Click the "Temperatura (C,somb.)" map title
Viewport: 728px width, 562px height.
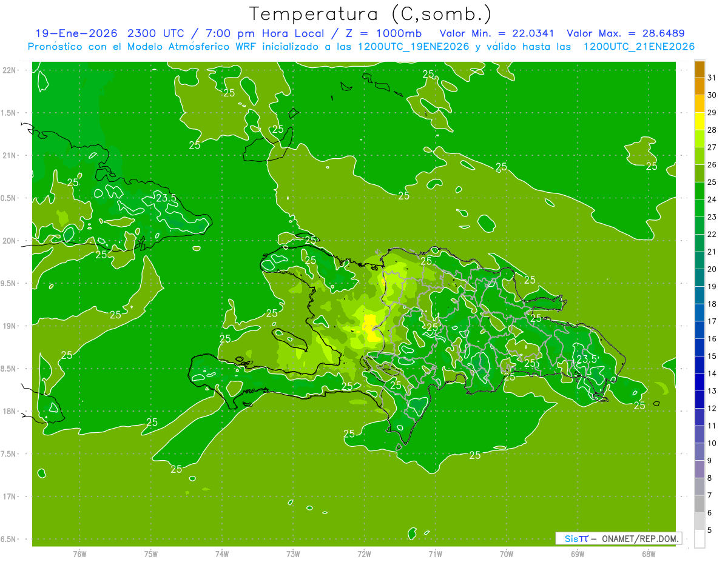tap(370, 13)
